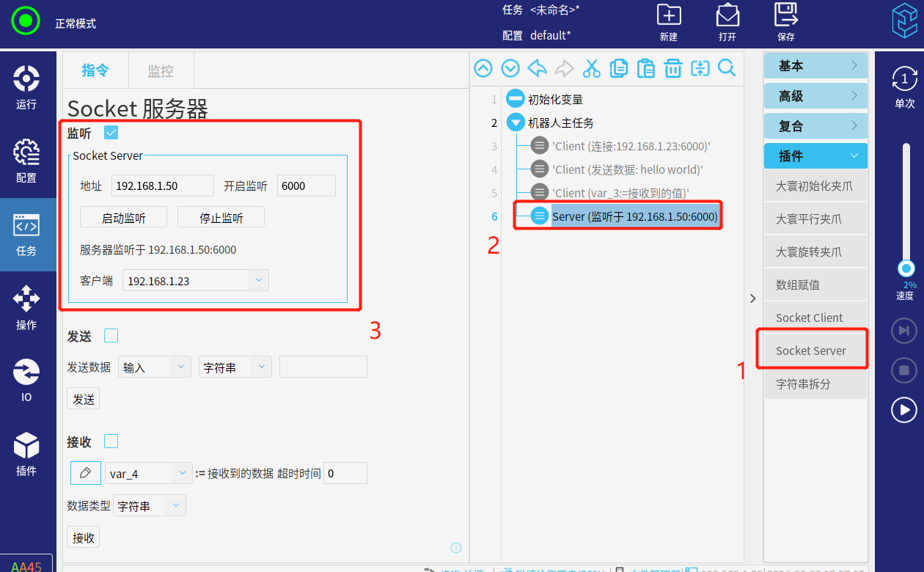Switch to the 监控 tab
This screenshot has width=924, height=572.
point(161,70)
